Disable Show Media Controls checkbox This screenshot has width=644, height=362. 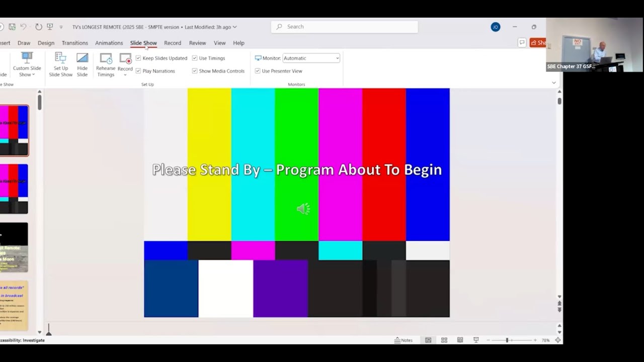195,71
